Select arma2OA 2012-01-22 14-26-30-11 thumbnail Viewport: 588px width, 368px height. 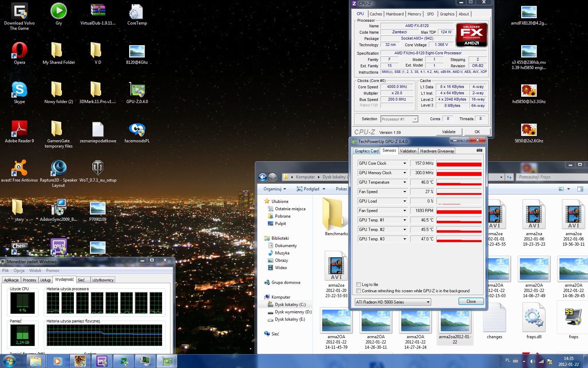pyautogui.click(x=376, y=329)
